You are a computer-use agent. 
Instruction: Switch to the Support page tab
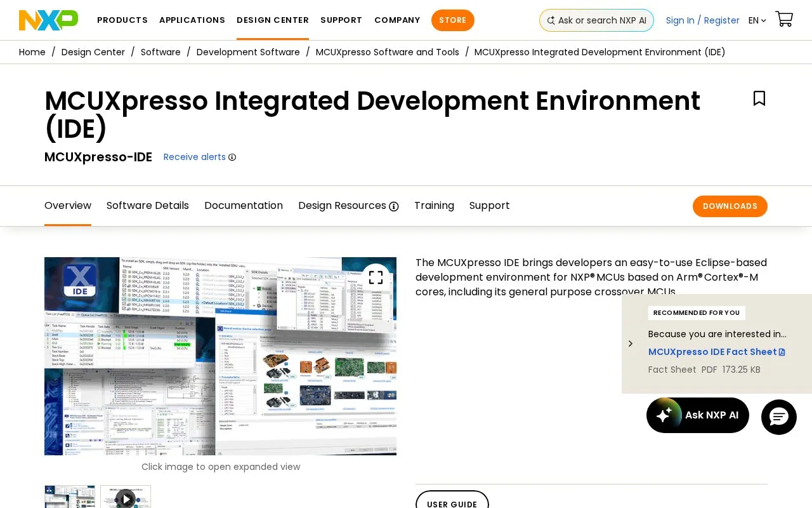(x=490, y=206)
